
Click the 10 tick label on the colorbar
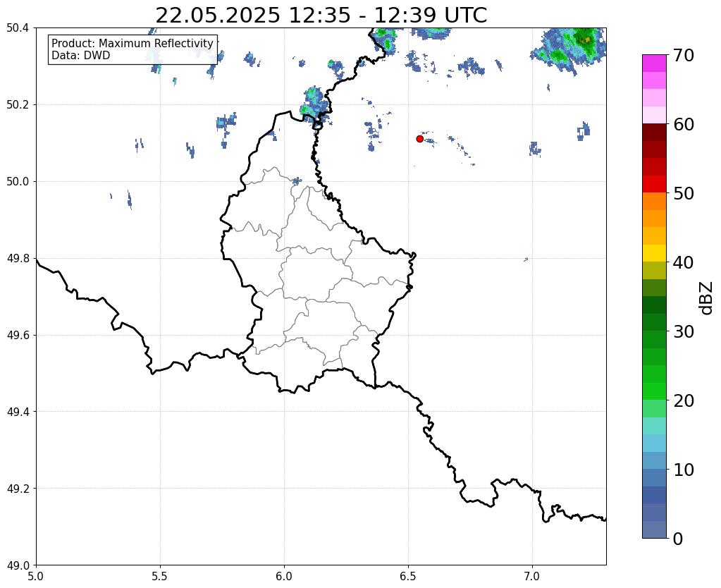[x=684, y=470]
